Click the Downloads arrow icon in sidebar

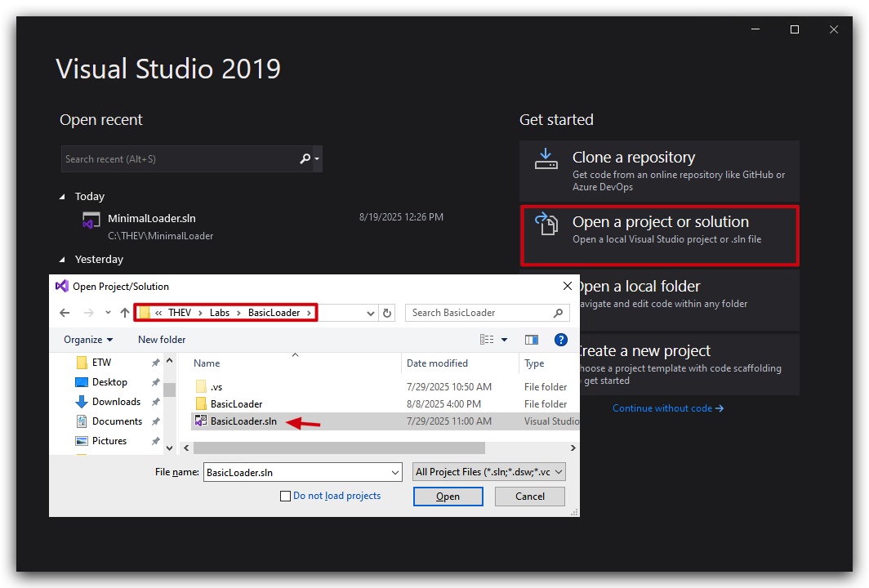click(82, 402)
